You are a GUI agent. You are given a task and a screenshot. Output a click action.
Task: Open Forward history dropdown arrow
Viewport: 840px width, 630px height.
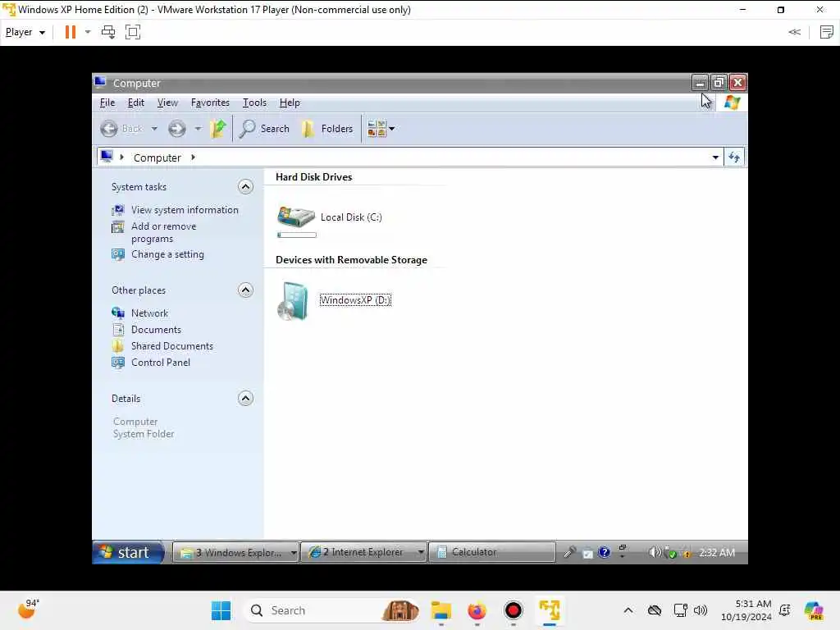coord(198,129)
